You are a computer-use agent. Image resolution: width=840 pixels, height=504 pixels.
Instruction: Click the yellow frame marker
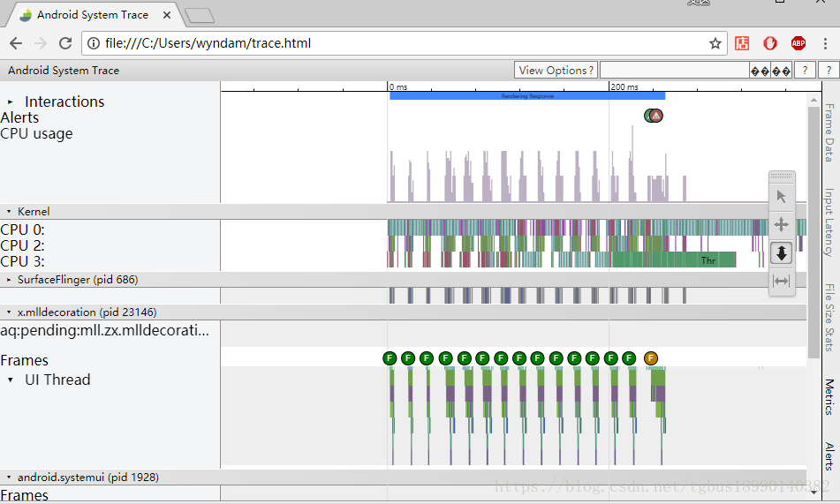pyautogui.click(x=650, y=358)
